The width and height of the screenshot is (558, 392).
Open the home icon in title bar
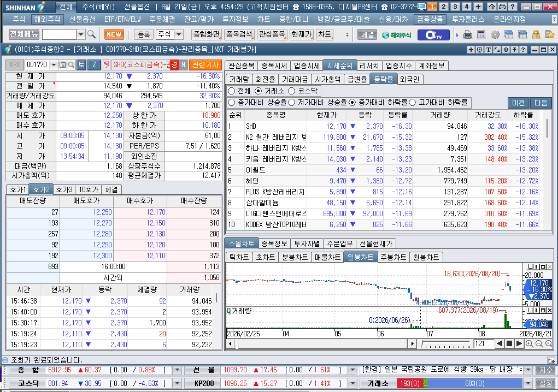click(x=491, y=7)
